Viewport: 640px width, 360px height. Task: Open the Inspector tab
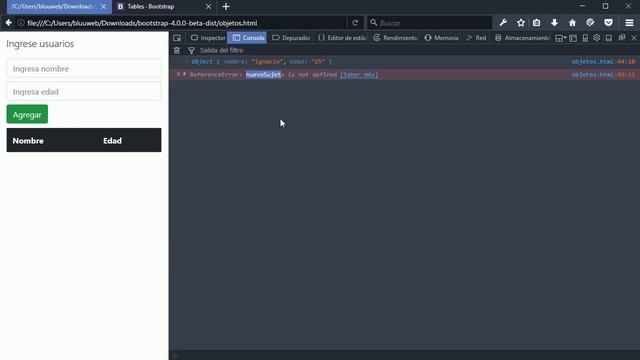click(208, 38)
